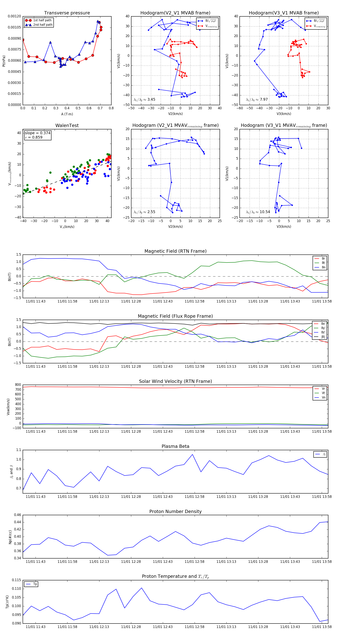Click 'Hodogram(V3_V1 MVAB frame)' title
The height and width of the screenshot is (644, 351).
tap(284, 13)
